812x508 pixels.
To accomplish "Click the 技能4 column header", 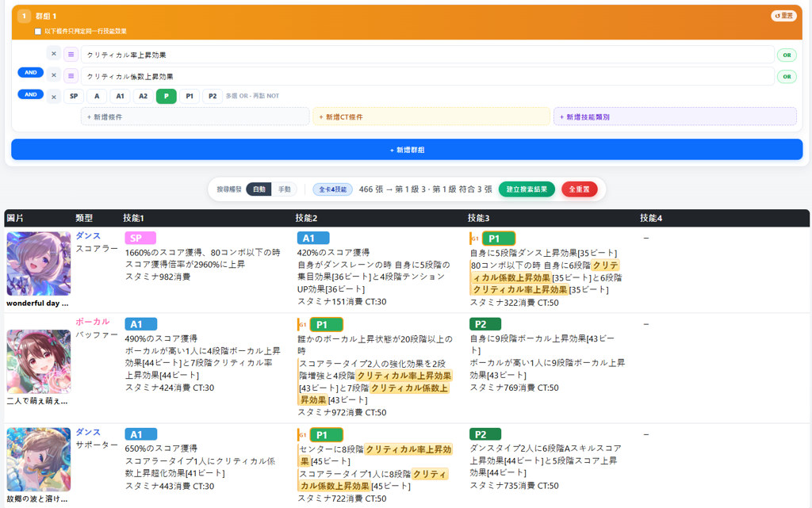I will click(651, 218).
